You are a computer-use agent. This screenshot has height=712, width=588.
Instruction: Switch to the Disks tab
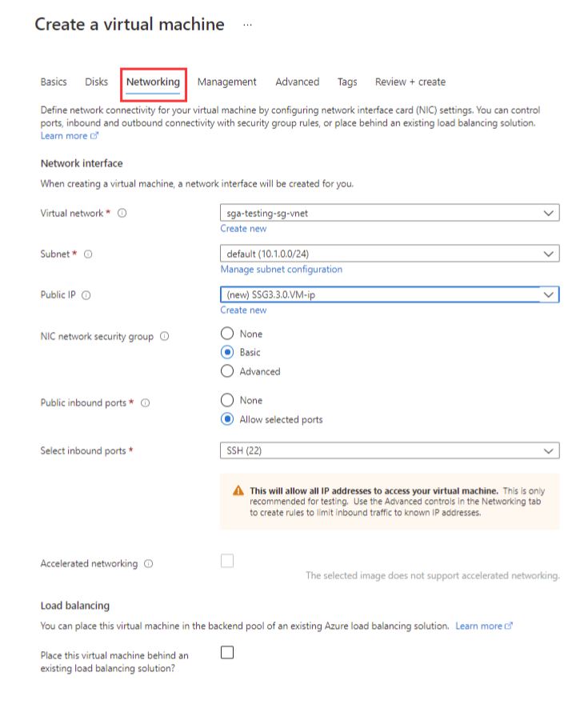coord(97,82)
